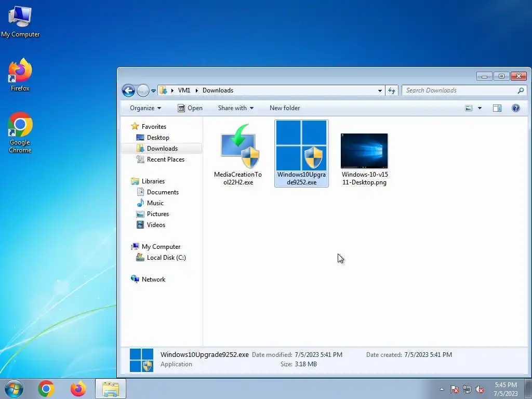This screenshot has height=399, width=532.
Task: Open the Action Center flag icon
Action: coord(455,389)
